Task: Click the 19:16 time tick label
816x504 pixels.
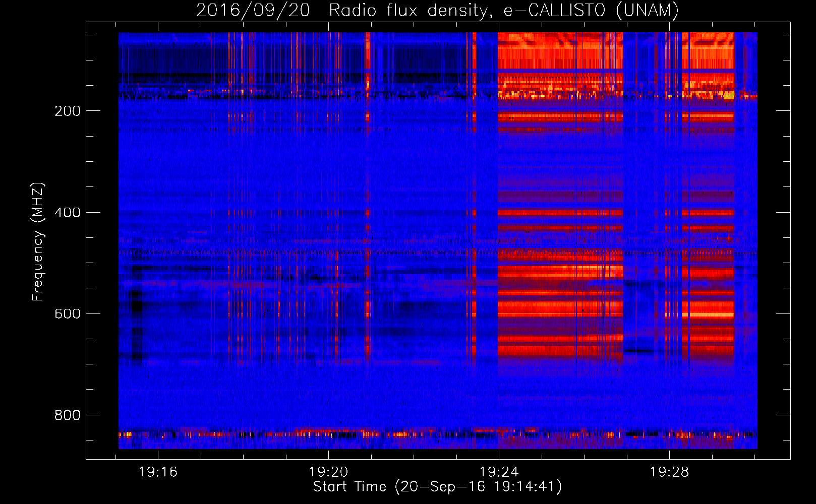Action: (x=158, y=472)
